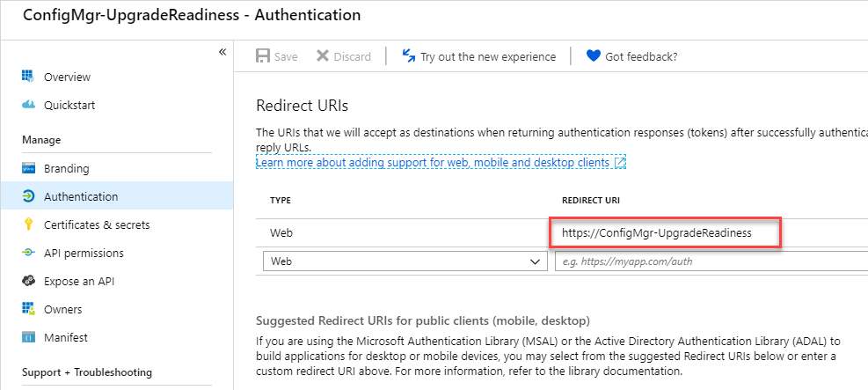Click the Manifest icon in sidebar
The height and width of the screenshot is (390, 868).
click(x=28, y=337)
